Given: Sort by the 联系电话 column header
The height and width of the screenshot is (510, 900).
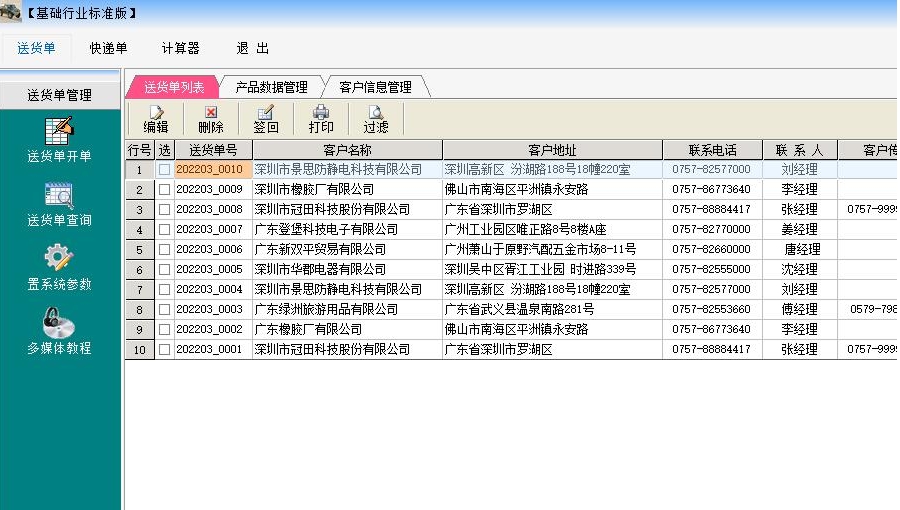Looking at the screenshot, I should tap(712, 150).
